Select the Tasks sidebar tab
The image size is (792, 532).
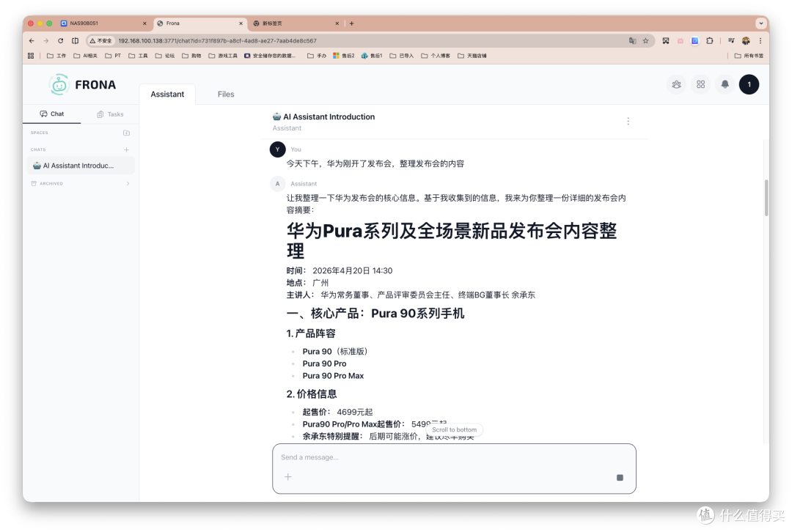pos(110,114)
